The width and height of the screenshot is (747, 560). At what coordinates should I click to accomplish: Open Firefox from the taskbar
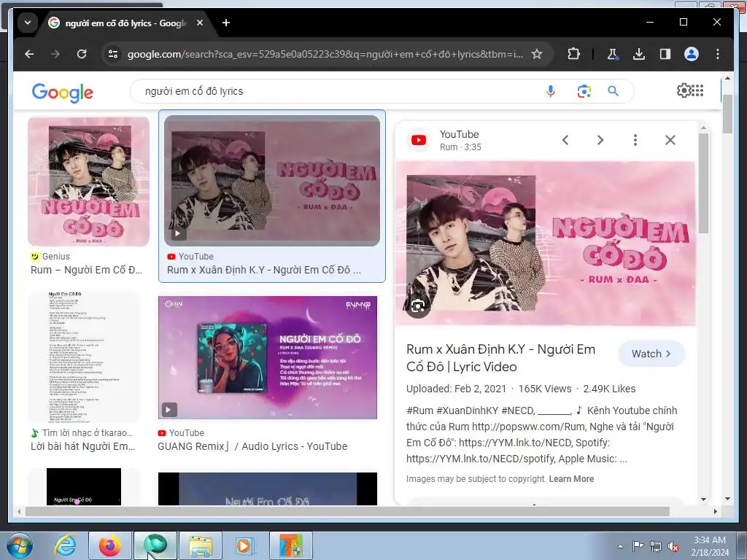(x=109, y=545)
